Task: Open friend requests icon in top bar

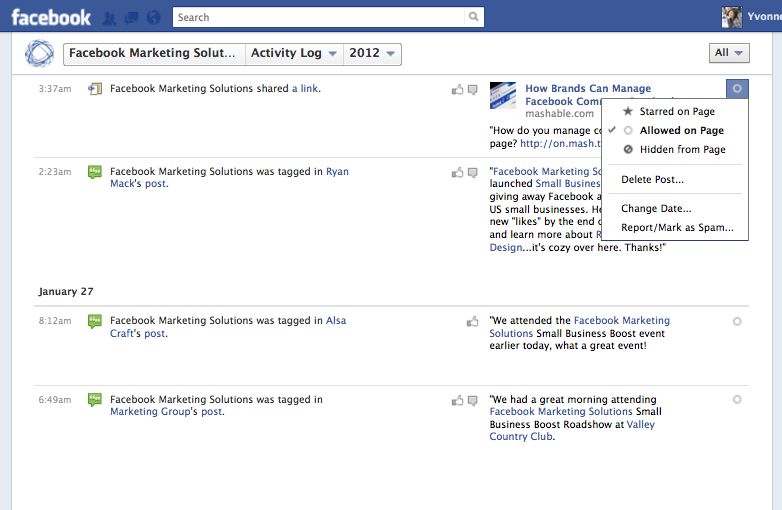Action: pyautogui.click(x=109, y=18)
